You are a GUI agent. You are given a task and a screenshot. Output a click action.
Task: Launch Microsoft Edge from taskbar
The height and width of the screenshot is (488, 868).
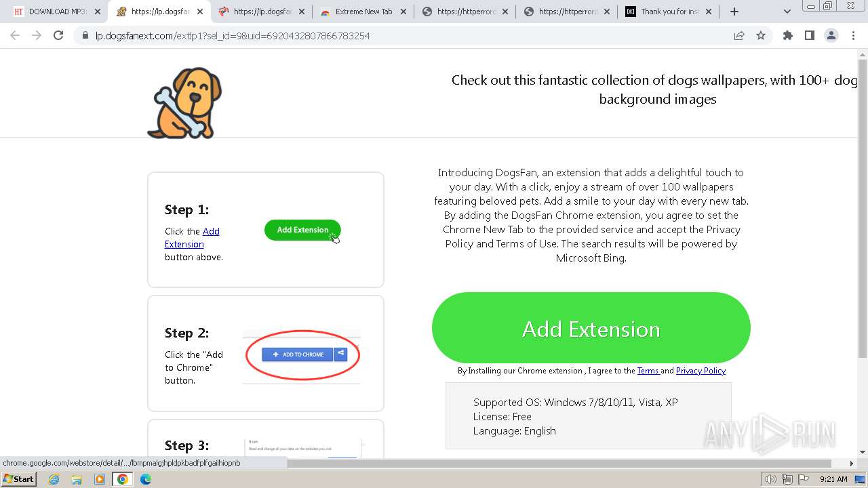click(x=146, y=479)
